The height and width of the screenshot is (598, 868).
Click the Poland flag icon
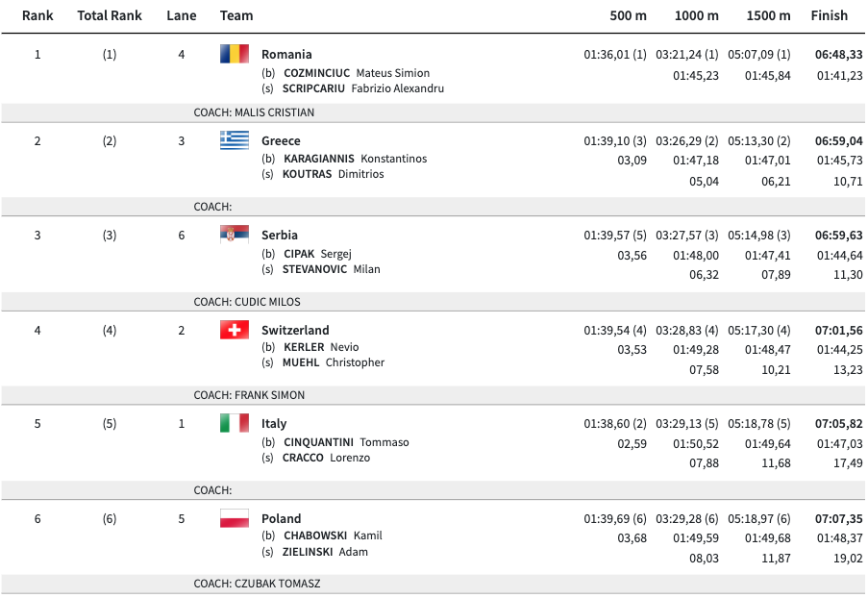(235, 518)
